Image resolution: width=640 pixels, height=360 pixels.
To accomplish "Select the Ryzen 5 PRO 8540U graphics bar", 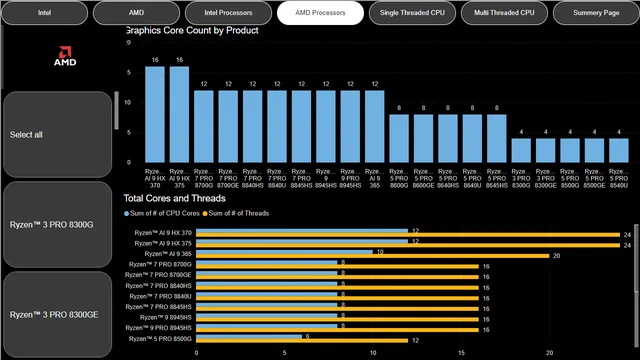I will click(619, 151).
